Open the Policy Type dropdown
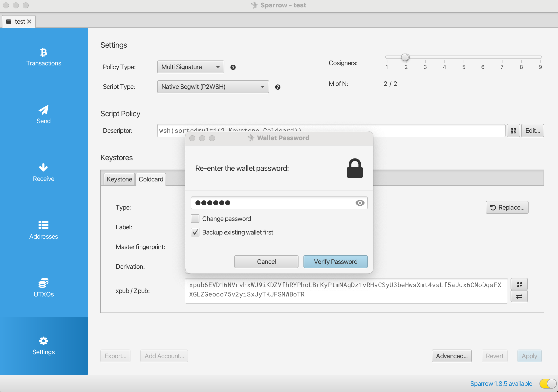Screen dimensions: 558x392 (191, 67)
